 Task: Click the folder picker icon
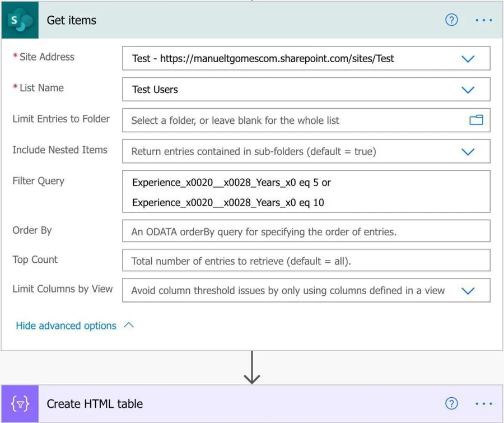476,120
